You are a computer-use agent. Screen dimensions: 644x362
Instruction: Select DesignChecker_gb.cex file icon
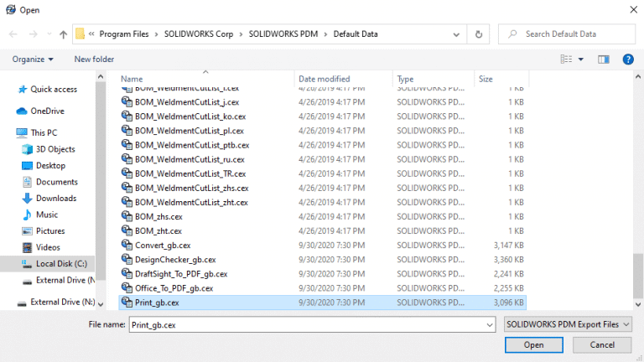[x=127, y=260]
